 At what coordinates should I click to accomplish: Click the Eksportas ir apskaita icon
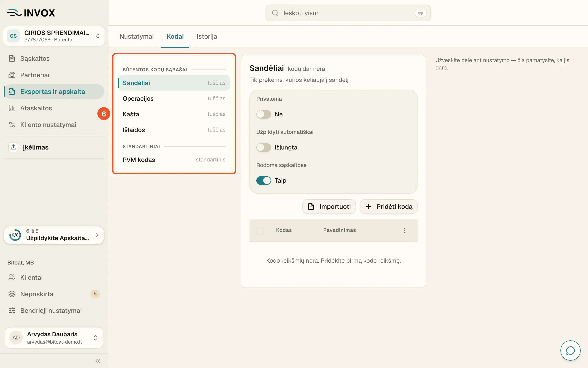[12, 92]
